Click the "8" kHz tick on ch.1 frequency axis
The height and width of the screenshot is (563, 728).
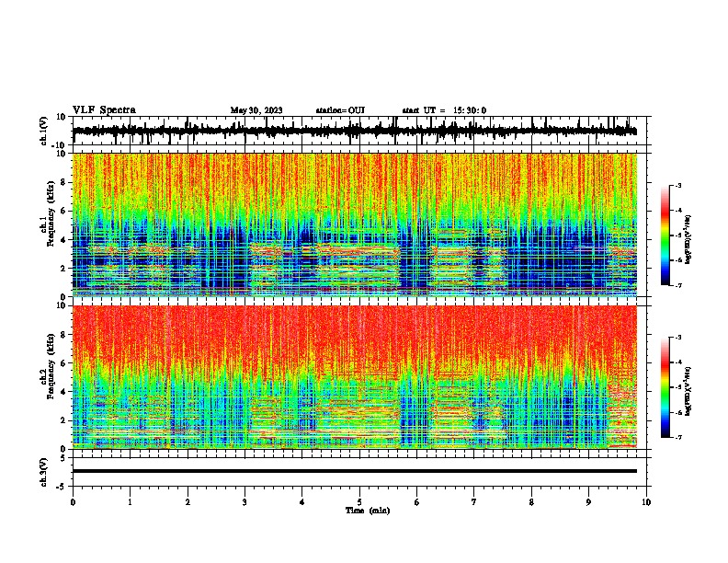tap(63, 182)
